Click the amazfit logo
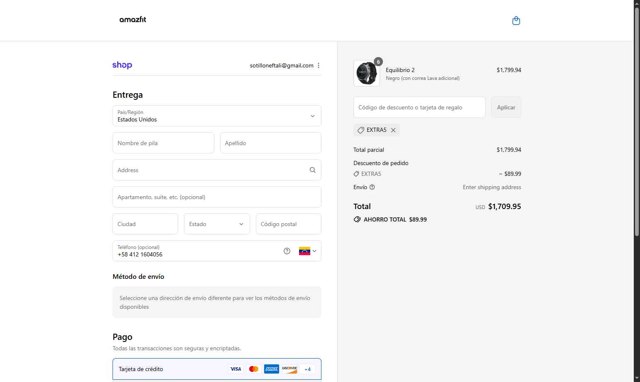The width and height of the screenshot is (640, 382). pos(133,20)
